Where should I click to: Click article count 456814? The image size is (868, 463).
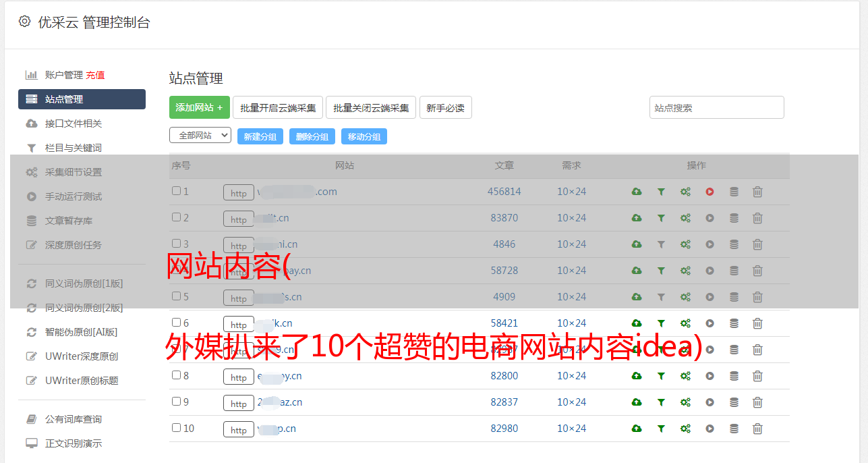504,192
